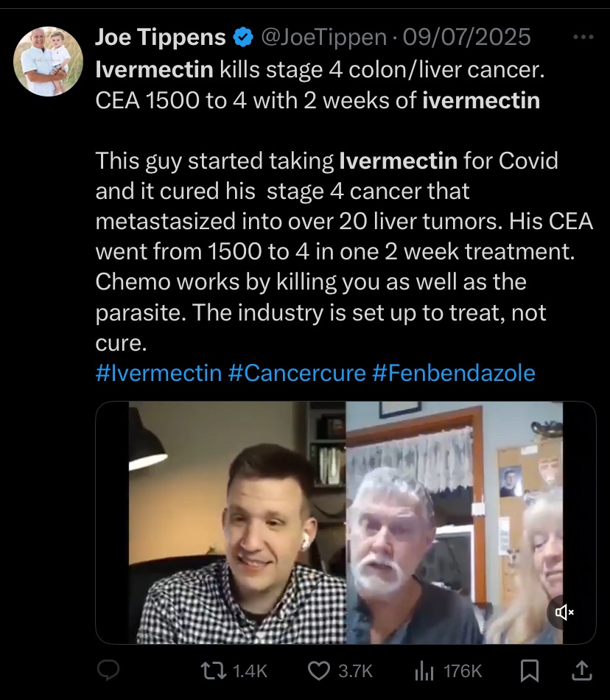Unmute the video with speaker icon

click(564, 612)
